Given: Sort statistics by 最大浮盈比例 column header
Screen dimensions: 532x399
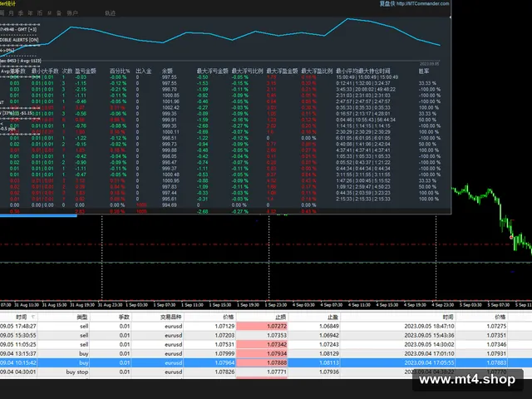Looking at the screenshot, I should click(317, 71).
